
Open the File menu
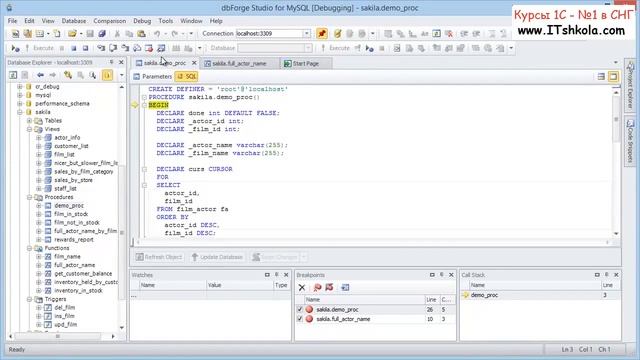(x=12, y=21)
